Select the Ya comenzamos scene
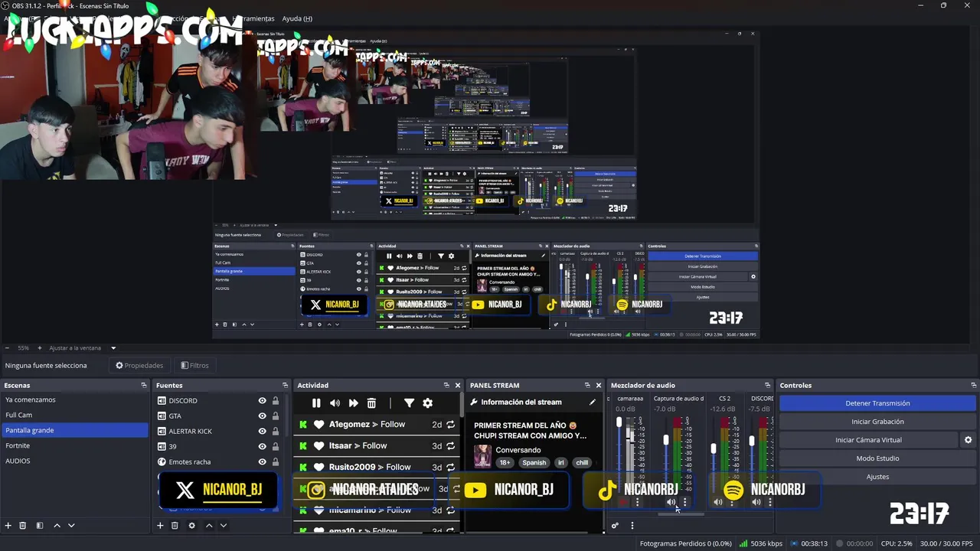The image size is (980, 551). coord(74,399)
